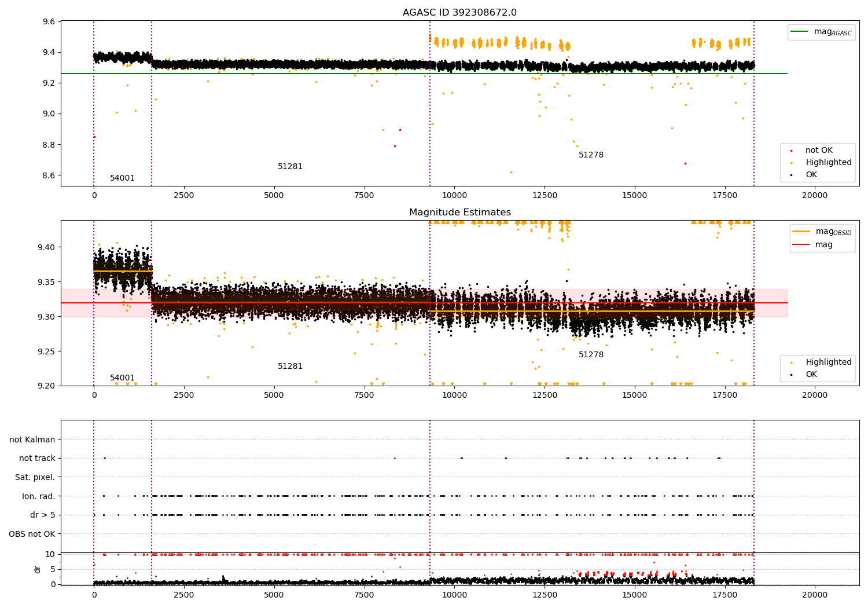
Task: Click obsid label '54001' in Magnitude Estimates plot
Action: [x=123, y=378]
